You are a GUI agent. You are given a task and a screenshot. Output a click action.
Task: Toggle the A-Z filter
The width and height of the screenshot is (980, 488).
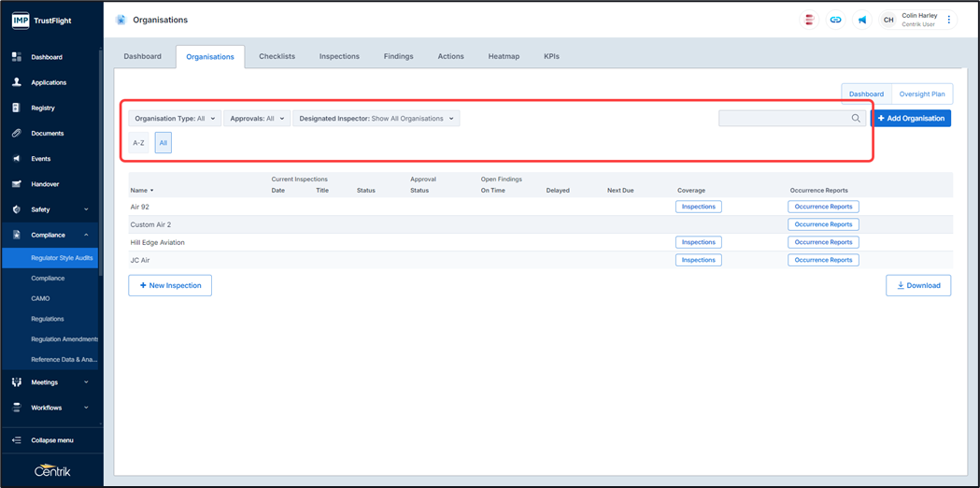tap(138, 143)
